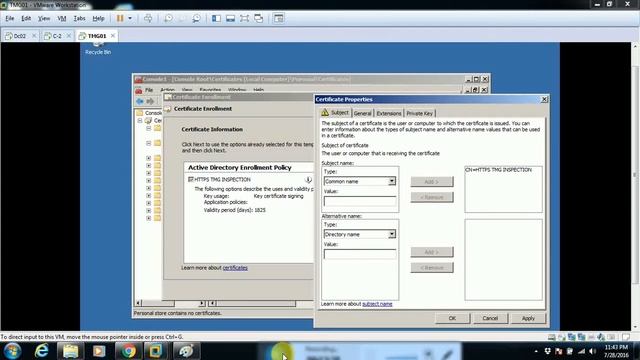Open Google Chrome from taskbar

point(128,351)
